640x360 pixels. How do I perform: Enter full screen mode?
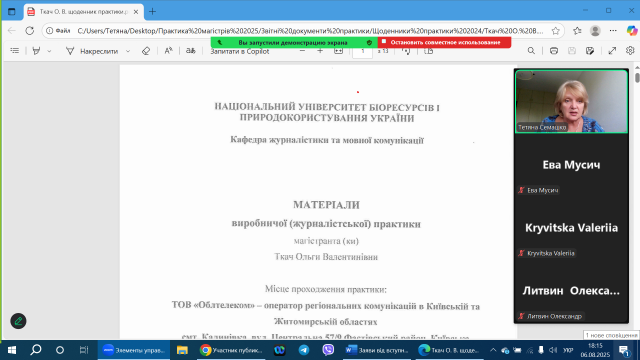point(612,51)
